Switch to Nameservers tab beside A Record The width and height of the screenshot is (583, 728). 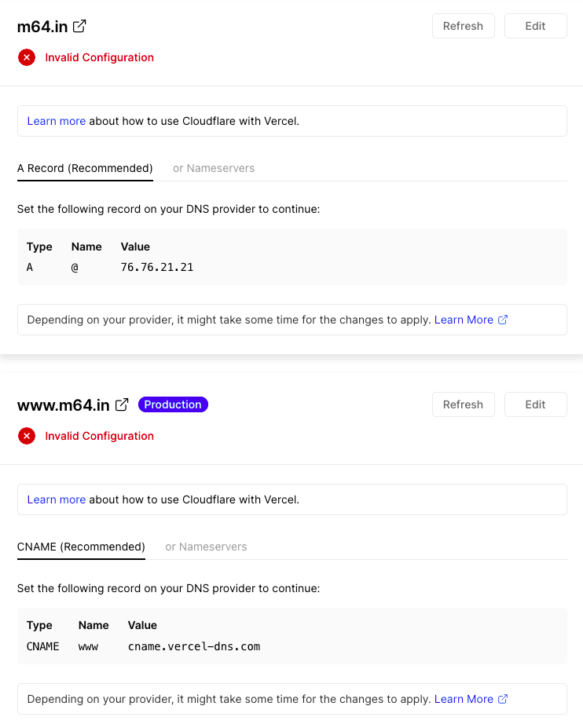point(214,168)
